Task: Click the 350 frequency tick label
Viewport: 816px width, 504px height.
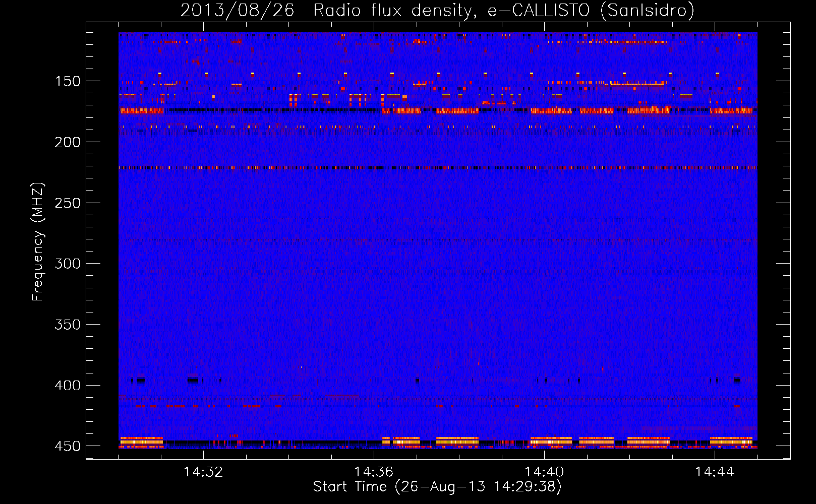Action: click(x=67, y=325)
